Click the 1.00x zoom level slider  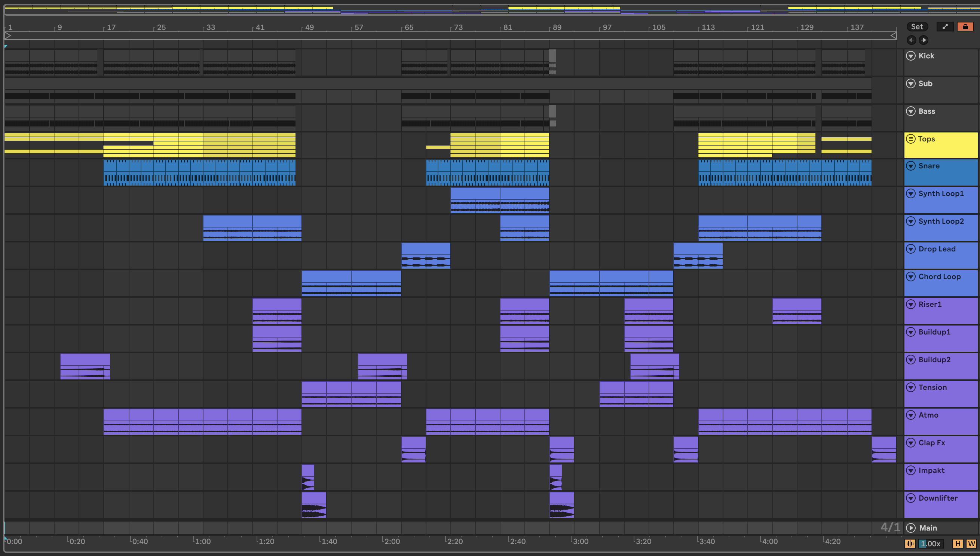click(x=931, y=543)
